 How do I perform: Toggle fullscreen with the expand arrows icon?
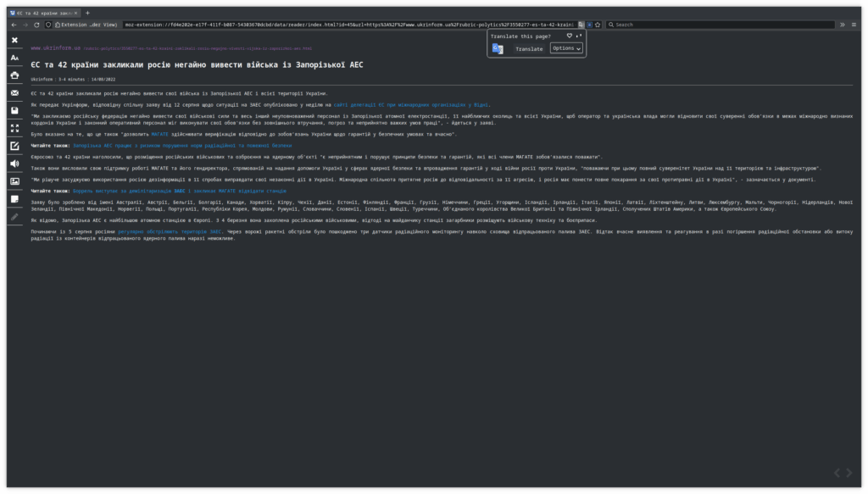pos(15,128)
